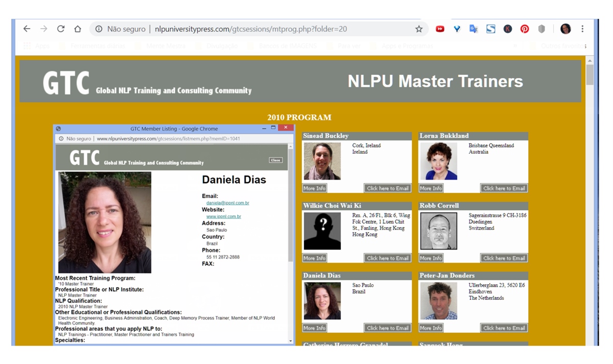The height and width of the screenshot is (364, 613).
Task: Email Wilkie Choi Wai Ki
Action: pyautogui.click(x=388, y=258)
